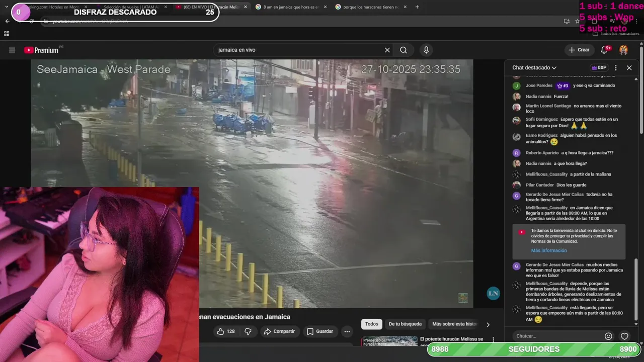Open the YouTube hamburger guide menu
Screen dimensions: 644x362
coord(12,50)
